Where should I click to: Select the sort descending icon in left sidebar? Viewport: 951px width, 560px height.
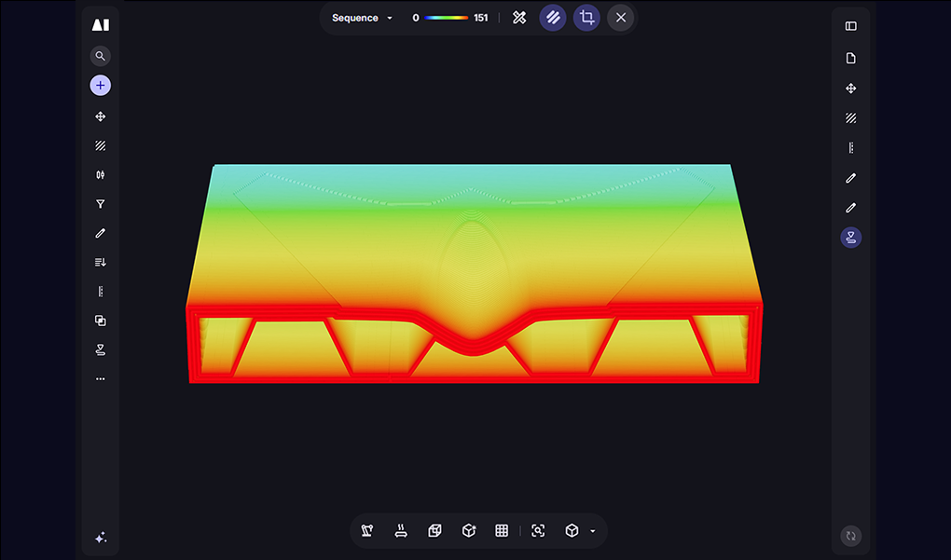(100, 262)
